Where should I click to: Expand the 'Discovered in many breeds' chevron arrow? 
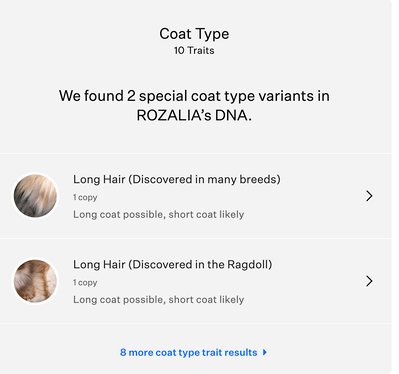pyautogui.click(x=369, y=196)
